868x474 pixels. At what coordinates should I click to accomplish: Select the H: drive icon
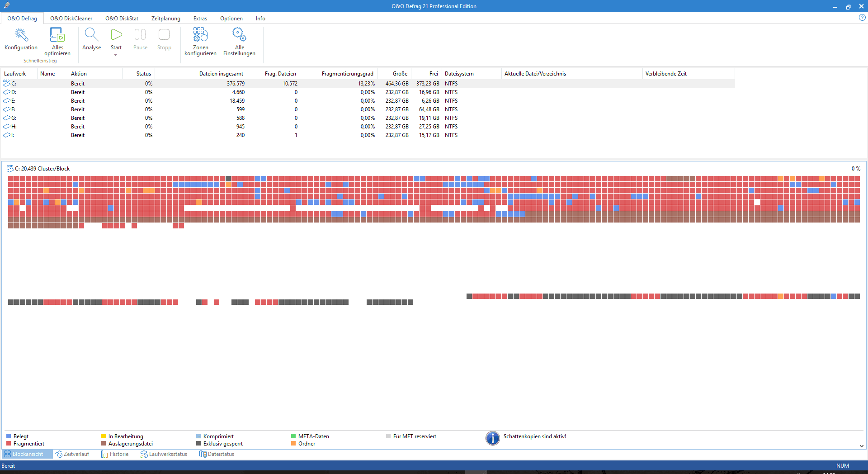click(6, 126)
